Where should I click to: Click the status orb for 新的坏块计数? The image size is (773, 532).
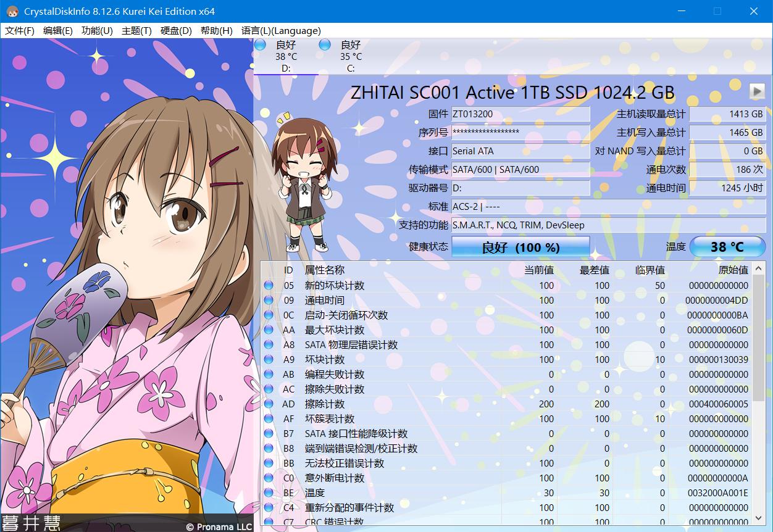(269, 285)
